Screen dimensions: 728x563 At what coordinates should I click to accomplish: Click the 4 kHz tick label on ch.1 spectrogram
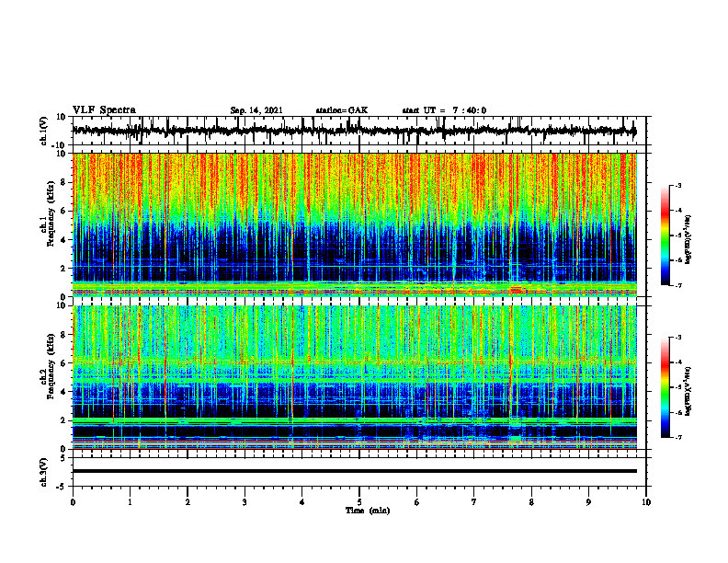63,240
